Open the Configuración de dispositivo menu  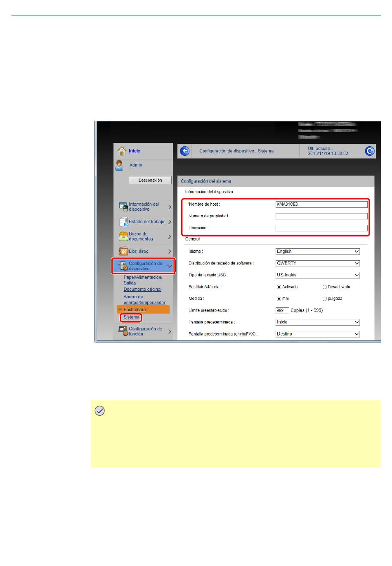[x=145, y=266]
